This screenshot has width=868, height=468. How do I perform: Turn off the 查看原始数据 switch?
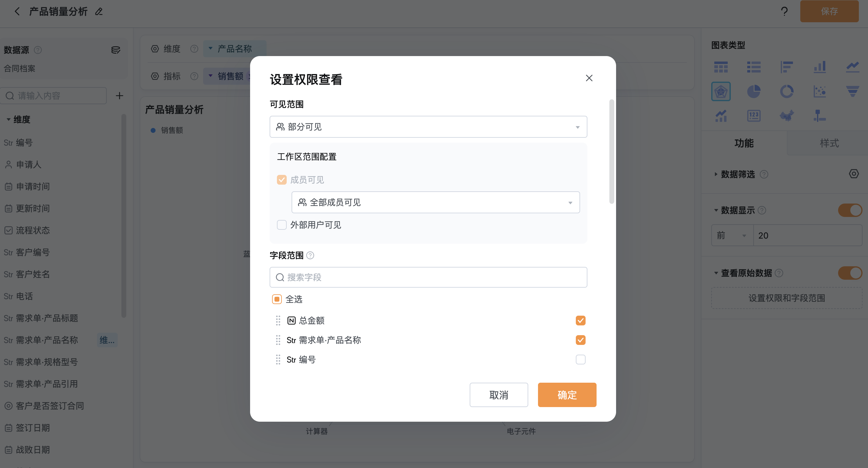point(850,273)
